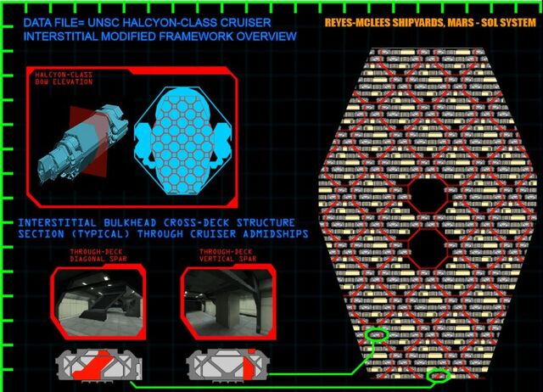This screenshot has width=543, height=392.
Task: Click the 'THROUGH-DECK DIAGONAL SPAR' label
Action: point(98,255)
